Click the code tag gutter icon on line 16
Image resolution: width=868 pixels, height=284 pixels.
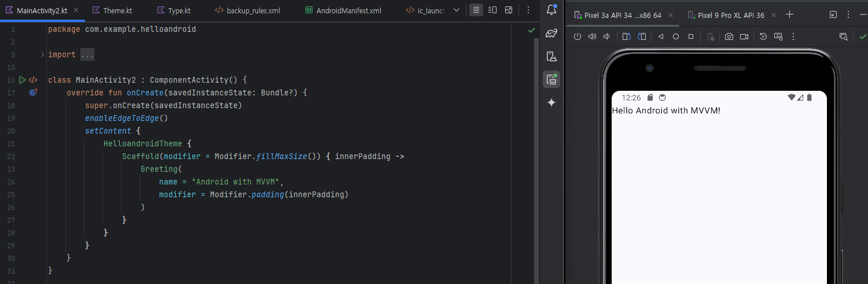(33, 80)
